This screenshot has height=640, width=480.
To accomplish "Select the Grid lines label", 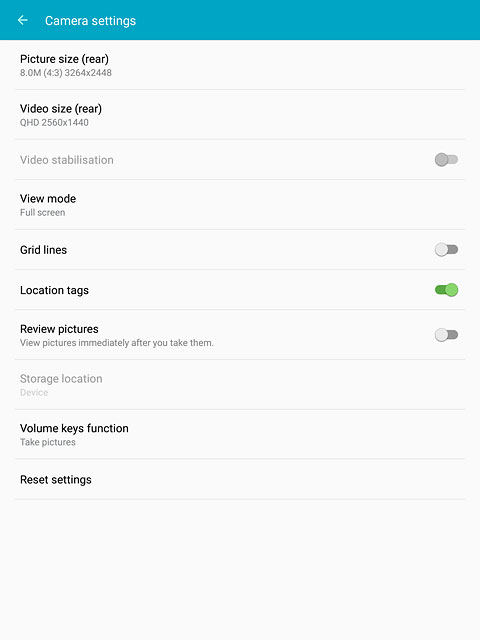I will pyautogui.click(x=44, y=250).
